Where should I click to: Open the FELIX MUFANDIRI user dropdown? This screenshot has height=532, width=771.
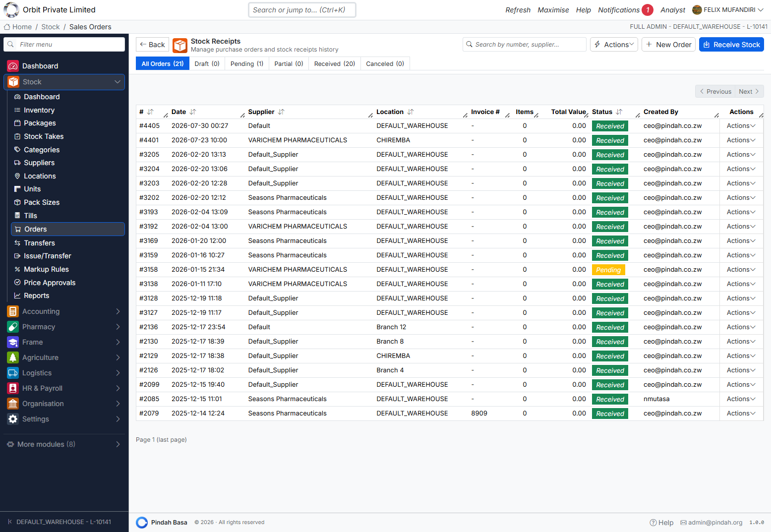tap(728, 10)
